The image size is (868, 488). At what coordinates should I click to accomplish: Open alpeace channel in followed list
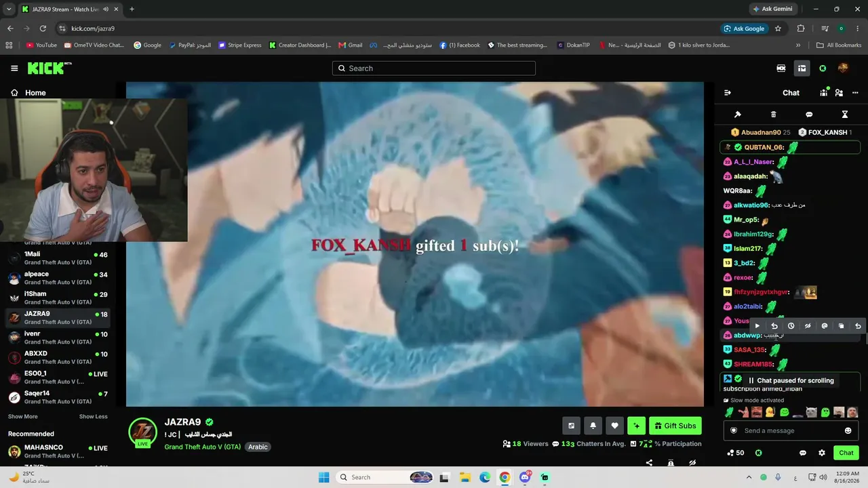[58, 278]
